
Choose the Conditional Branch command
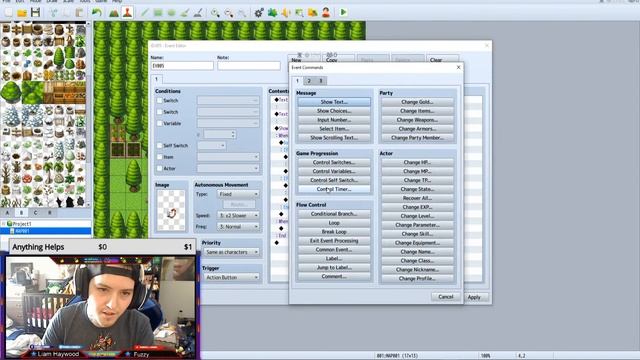(x=334, y=214)
